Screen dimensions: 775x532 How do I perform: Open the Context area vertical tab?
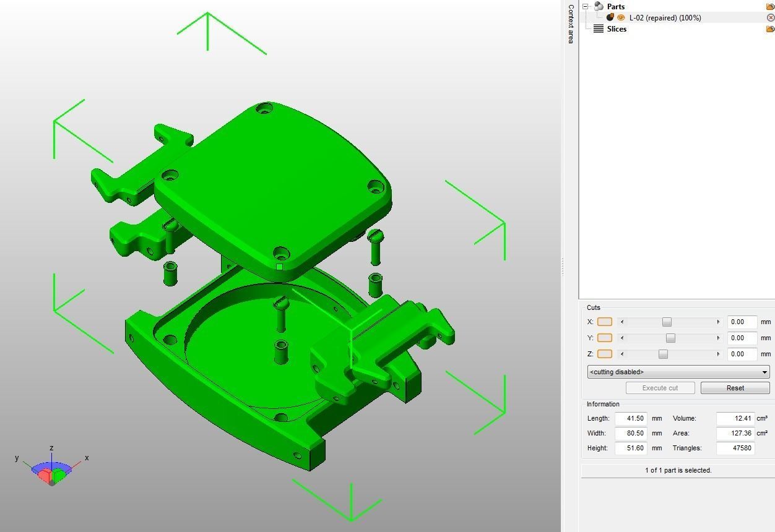click(570, 24)
